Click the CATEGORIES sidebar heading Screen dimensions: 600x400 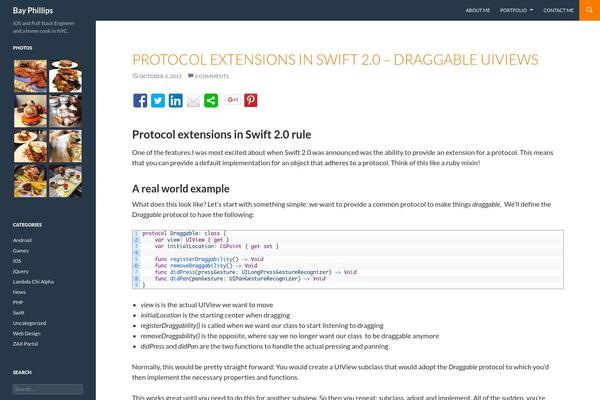27,225
